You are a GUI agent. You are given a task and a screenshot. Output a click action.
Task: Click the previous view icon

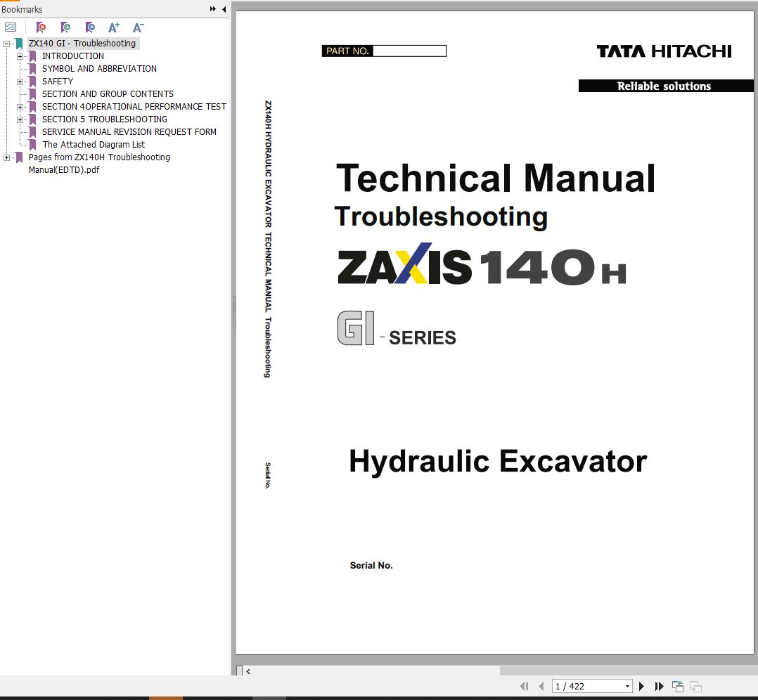coord(678,686)
